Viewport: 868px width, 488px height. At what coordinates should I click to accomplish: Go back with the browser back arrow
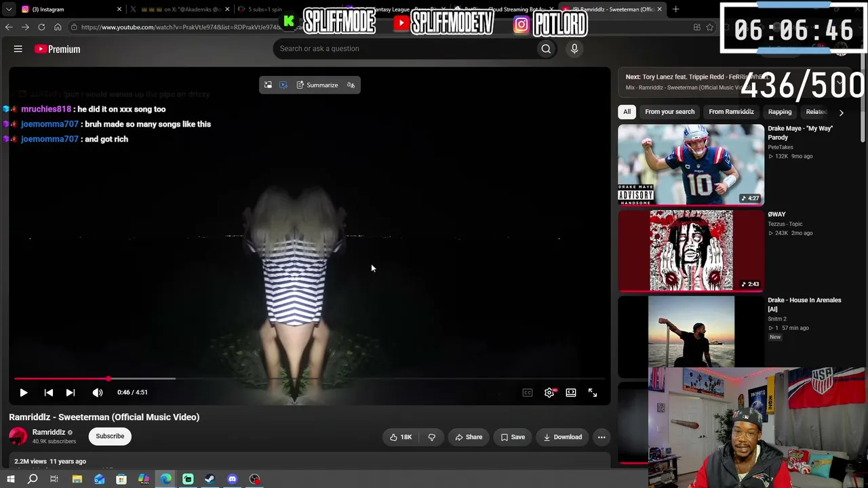(x=9, y=27)
